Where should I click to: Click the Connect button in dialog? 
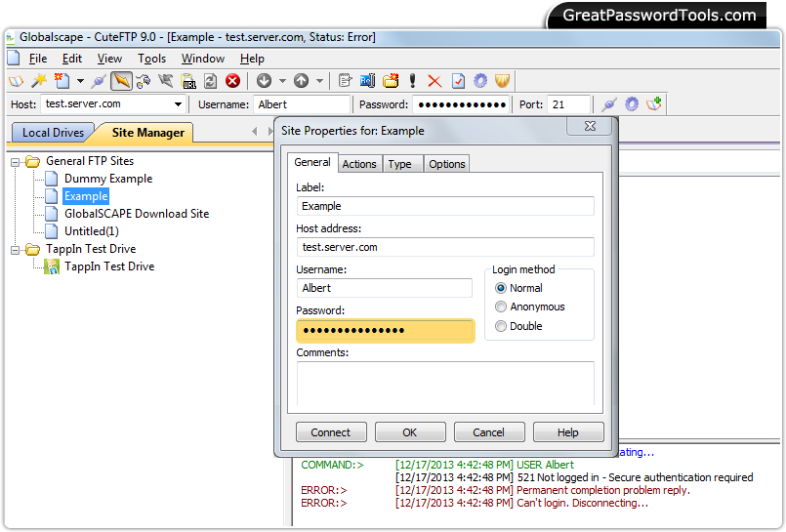pos(331,432)
